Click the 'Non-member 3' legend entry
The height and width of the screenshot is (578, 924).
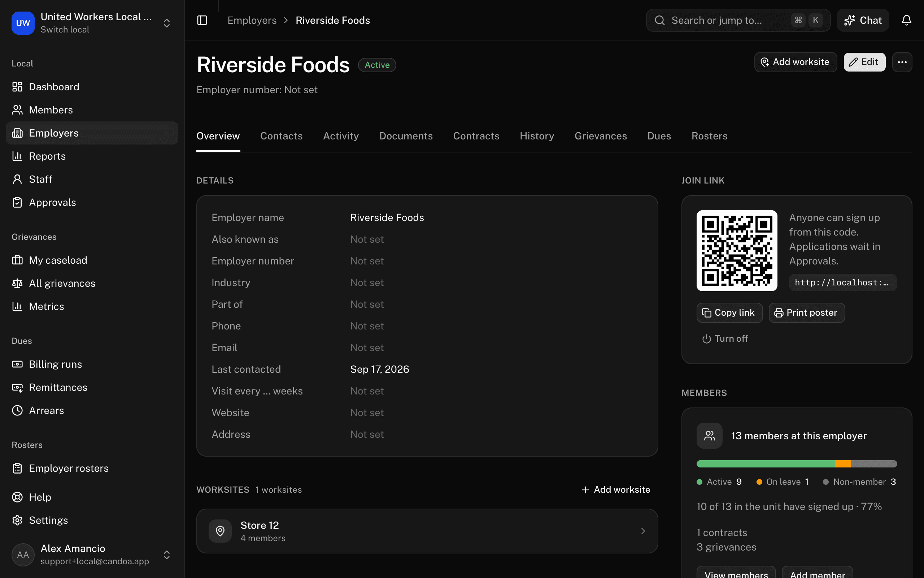(x=859, y=482)
